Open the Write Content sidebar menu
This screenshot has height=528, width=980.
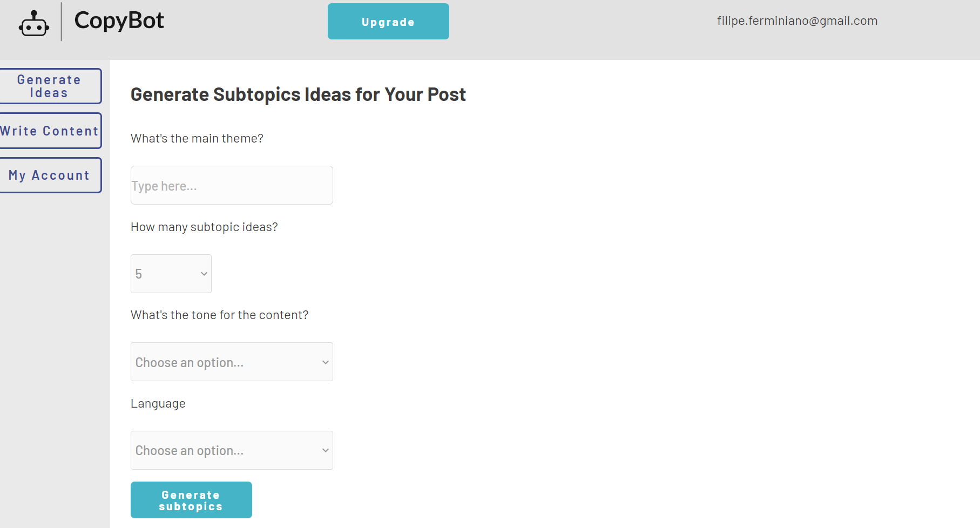pyautogui.click(x=49, y=131)
